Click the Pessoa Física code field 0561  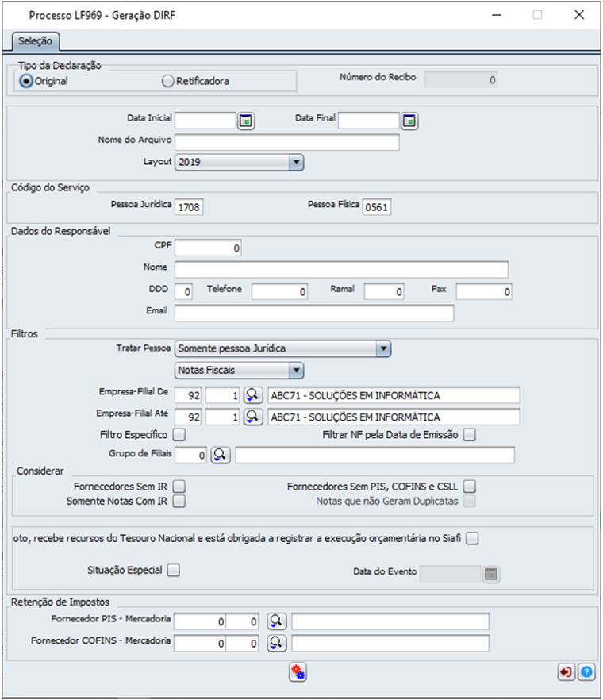(x=377, y=207)
